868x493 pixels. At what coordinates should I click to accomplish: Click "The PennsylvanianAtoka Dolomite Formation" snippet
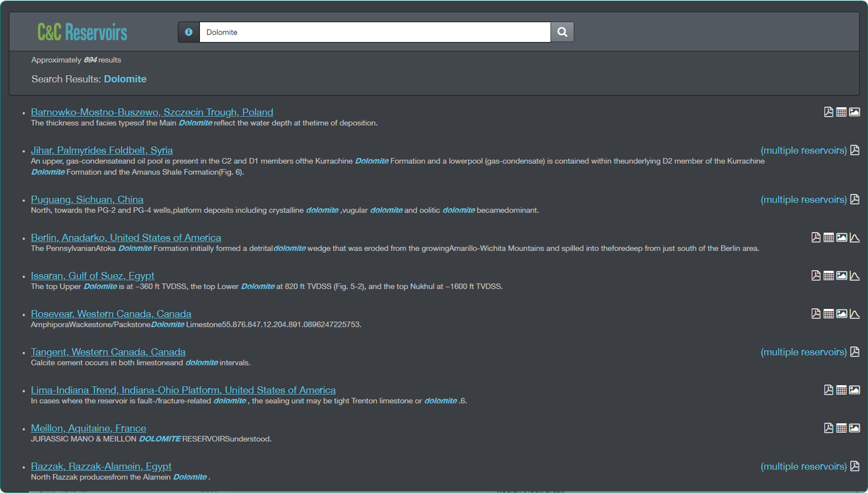pos(395,248)
